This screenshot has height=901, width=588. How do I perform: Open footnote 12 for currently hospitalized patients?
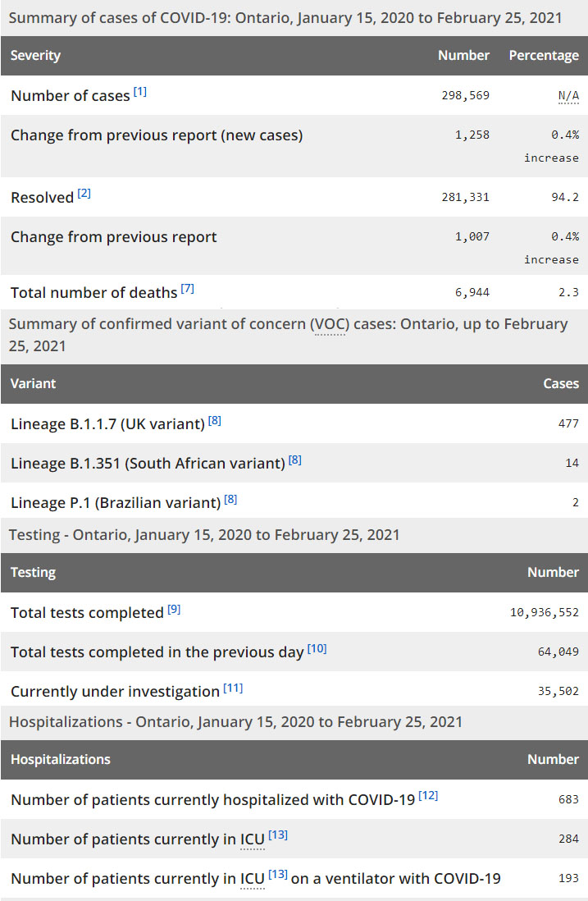pos(428,795)
